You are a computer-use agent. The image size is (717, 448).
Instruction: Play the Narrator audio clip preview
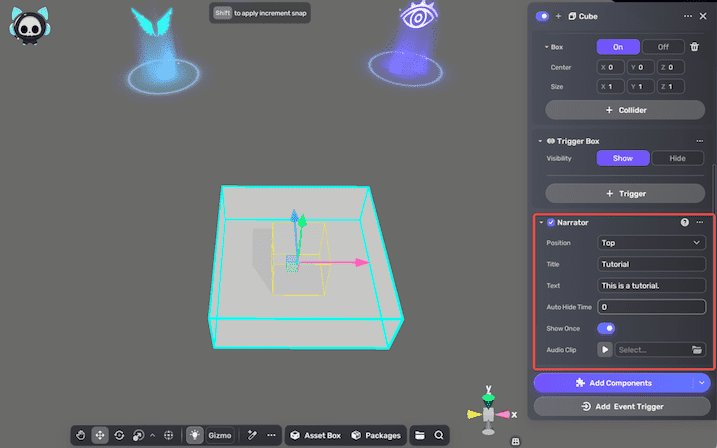tap(605, 350)
